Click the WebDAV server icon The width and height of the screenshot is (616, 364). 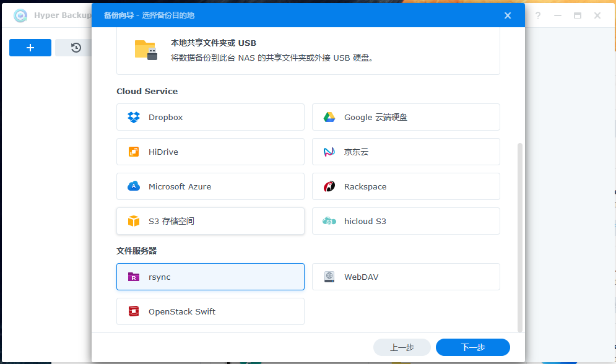[x=329, y=277]
